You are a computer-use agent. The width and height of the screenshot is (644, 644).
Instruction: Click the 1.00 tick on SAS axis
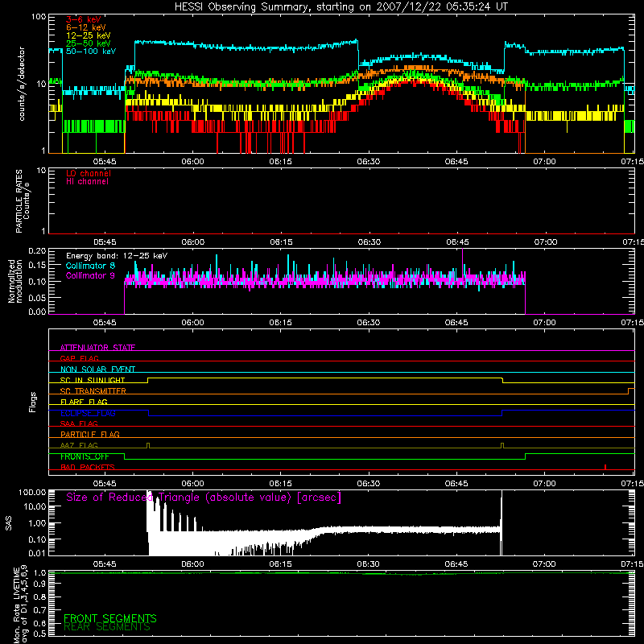pos(37,523)
